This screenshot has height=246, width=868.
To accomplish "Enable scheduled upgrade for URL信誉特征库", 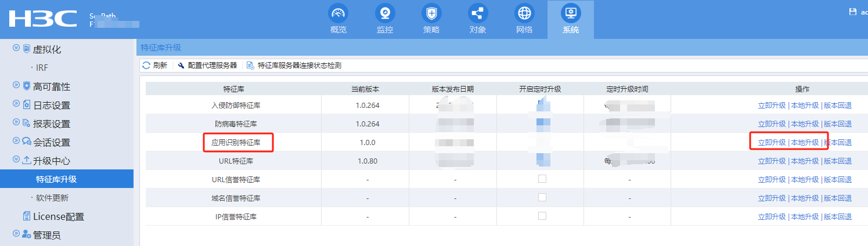I will [542, 179].
